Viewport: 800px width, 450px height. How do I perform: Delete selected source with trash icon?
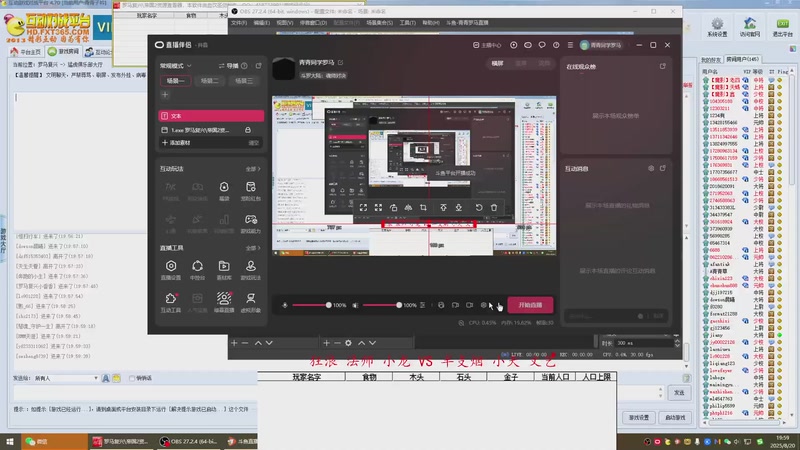494,208
